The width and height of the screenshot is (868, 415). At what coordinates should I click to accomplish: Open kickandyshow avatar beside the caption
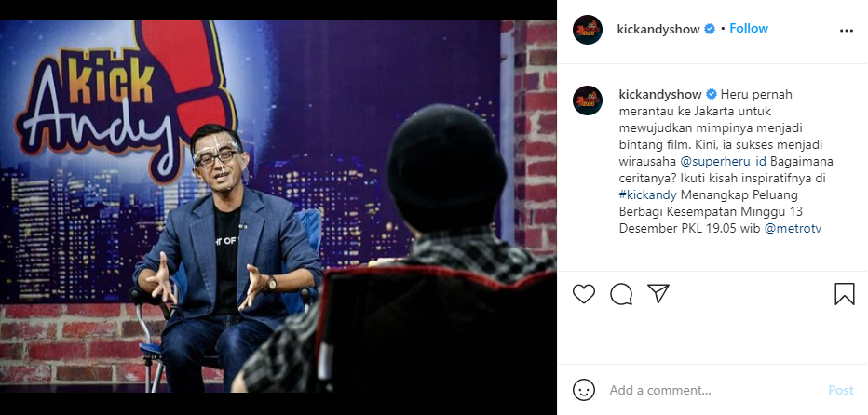[588, 100]
